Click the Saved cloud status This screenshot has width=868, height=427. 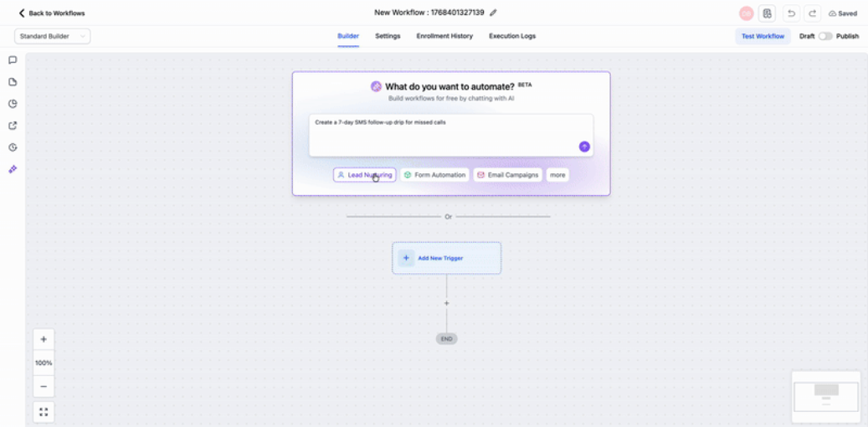[x=843, y=13]
